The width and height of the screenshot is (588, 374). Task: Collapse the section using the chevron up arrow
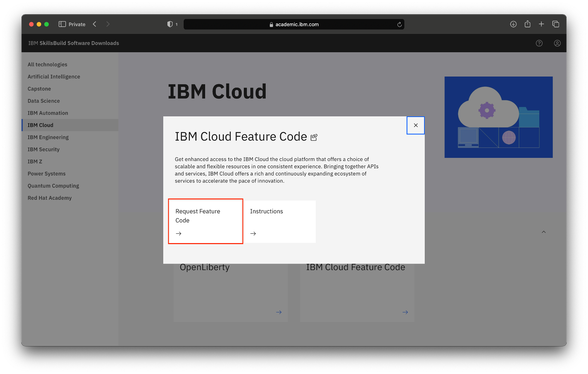point(543,232)
